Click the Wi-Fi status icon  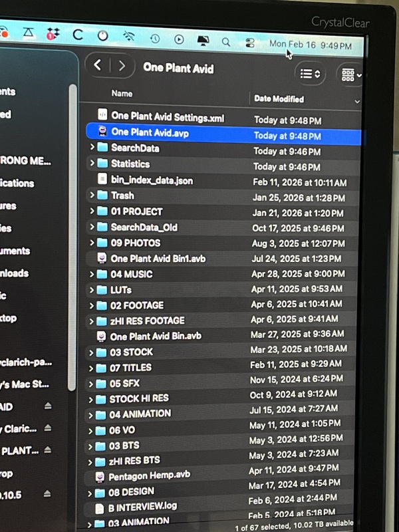click(x=129, y=37)
